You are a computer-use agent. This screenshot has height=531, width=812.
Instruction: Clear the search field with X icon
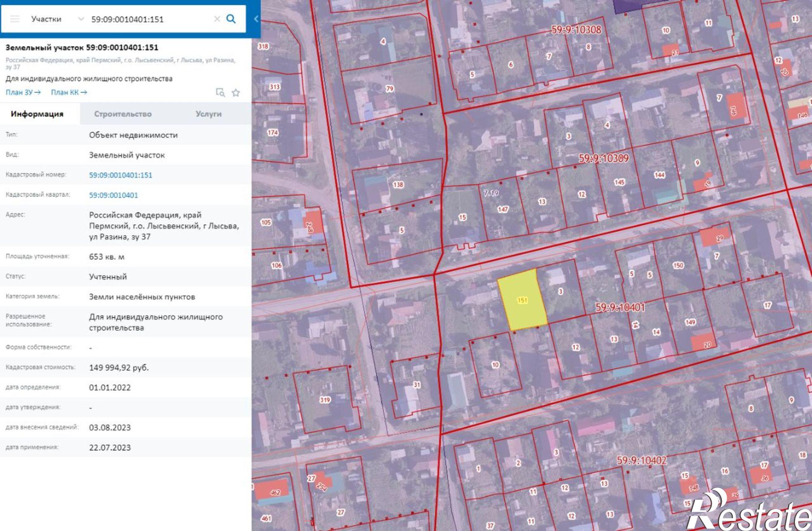(217, 19)
